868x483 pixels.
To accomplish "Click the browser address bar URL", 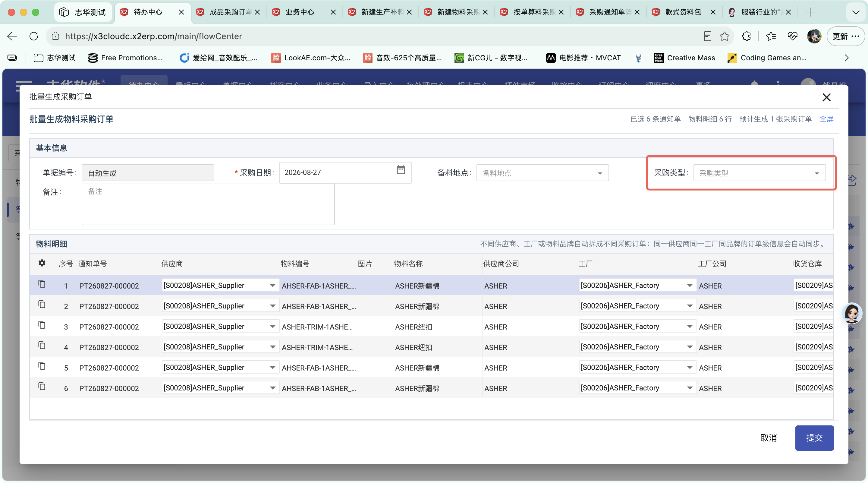I will point(153,36).
